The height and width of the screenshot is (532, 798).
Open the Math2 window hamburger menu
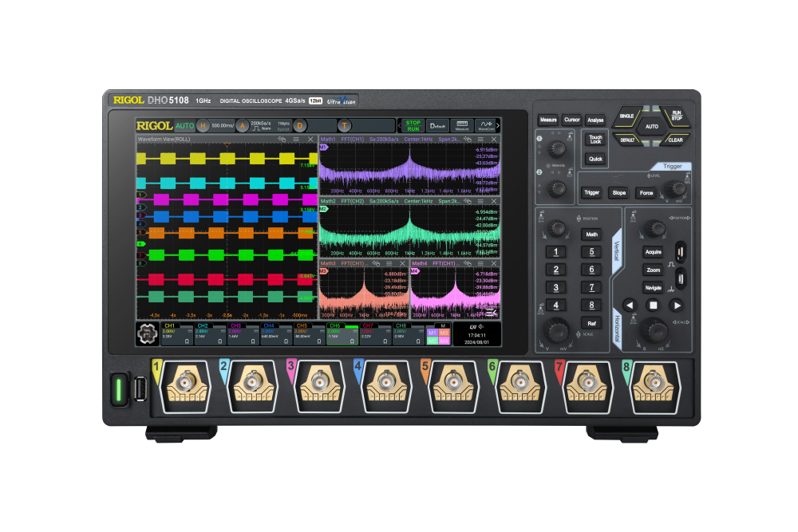(x=480, y=201)
